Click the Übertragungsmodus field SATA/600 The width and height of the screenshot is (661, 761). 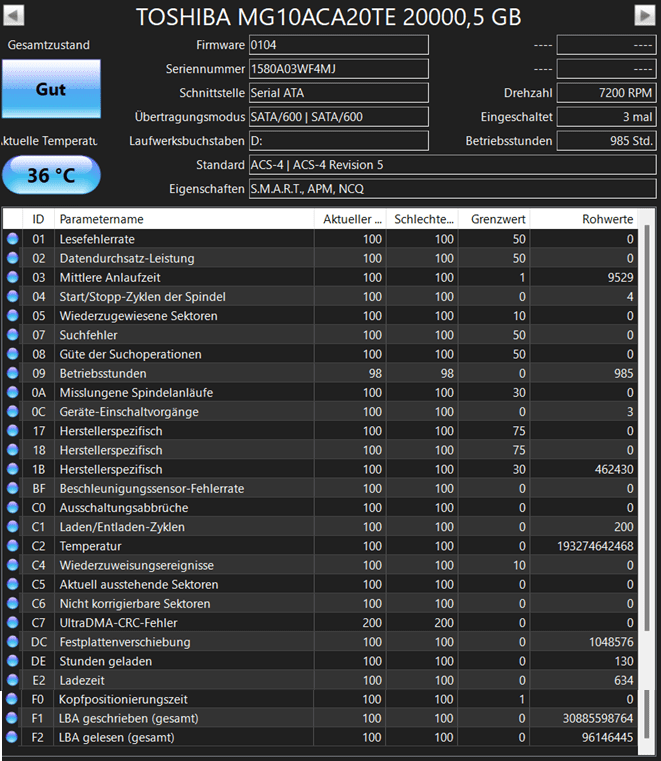pyautogui.click(x=339, y=116)
